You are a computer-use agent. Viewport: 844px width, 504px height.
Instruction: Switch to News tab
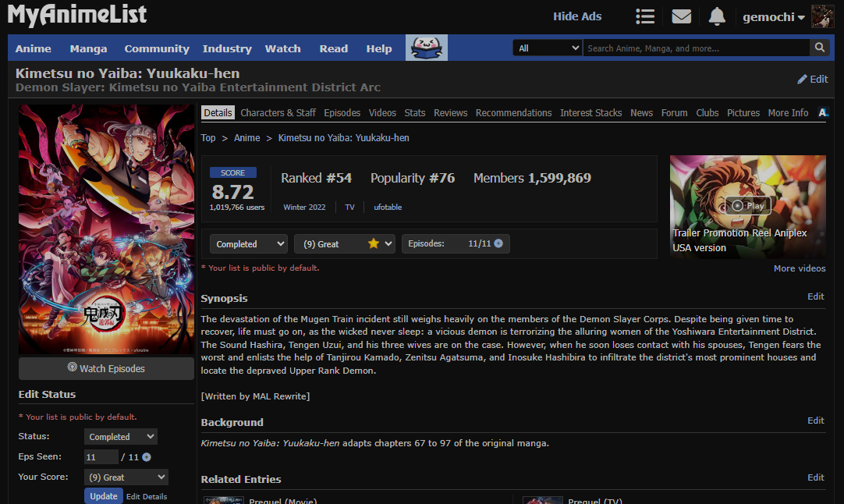pos(642,112)
